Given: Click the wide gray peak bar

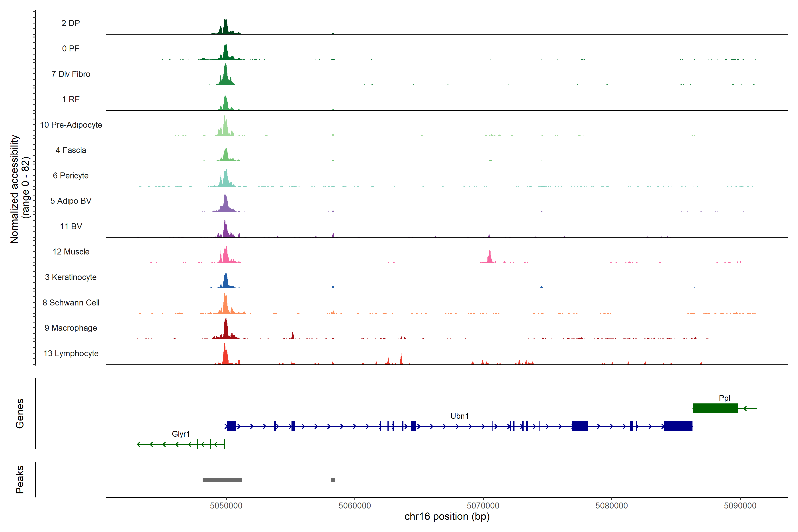Looking at the screenshot, I should (222, 480).
